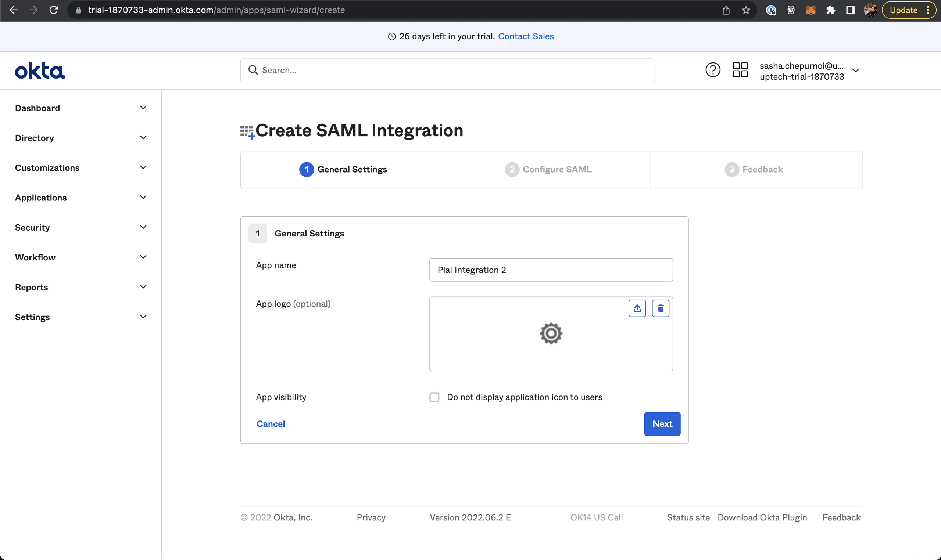Click the Cancel link
Image resolution: width=941 pixels, height=560 pixels.
(271, 424)
